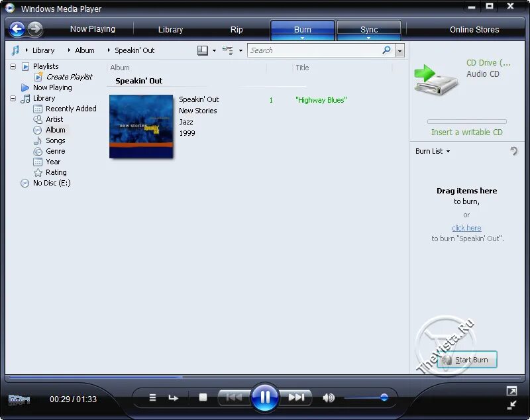Click the Create Playlist item
The image size is (530, 420).
(70, 77)
